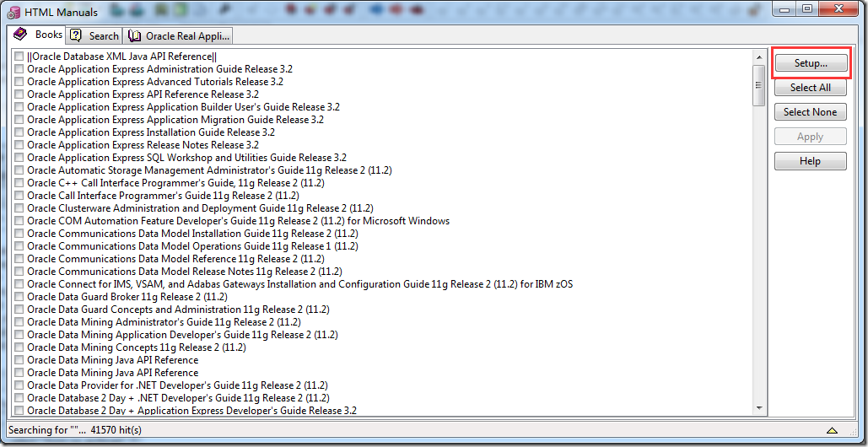This screenshot has height=447, width=868.
Task: Select 'Oracle Communications Data Model Reference' row
Action: (175, 259)
